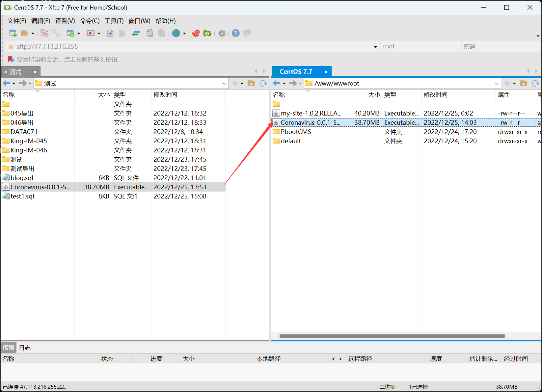Screen dimensions: 542x392
Task: Click the blue left-arrow transfer icon
Action: 110,33
